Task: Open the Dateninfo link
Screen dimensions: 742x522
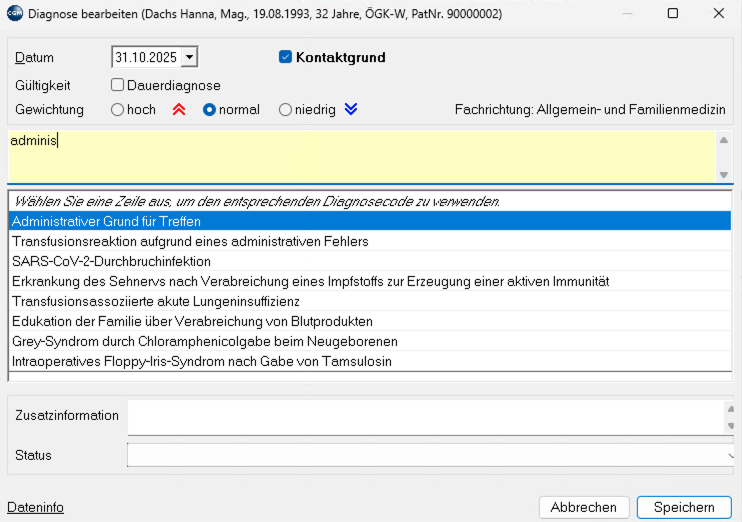Action: (35, 508)
